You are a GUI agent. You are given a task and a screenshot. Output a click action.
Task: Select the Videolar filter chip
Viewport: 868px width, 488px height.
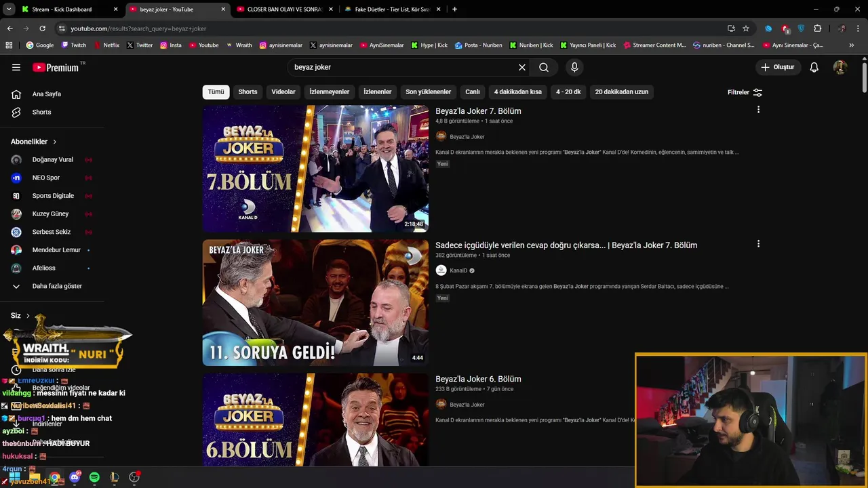click(x=283, y=91)
